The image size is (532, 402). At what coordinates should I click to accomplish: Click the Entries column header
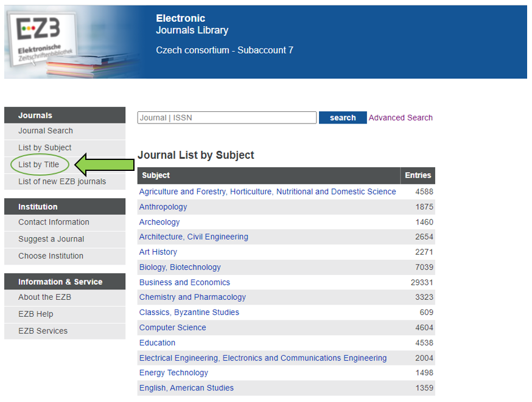(x=418, y=175)
